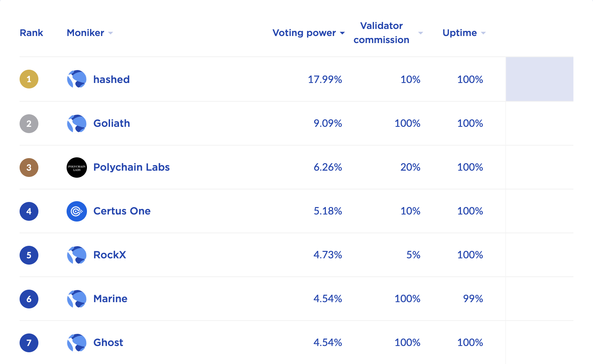Open the Polychain Labs validator link

coord(132,168)
